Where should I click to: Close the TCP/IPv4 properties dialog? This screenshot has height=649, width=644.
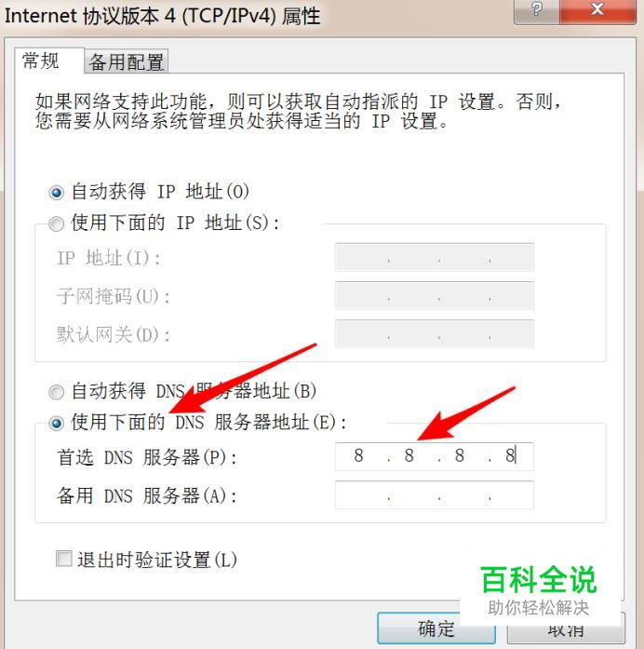pos(597,10)
